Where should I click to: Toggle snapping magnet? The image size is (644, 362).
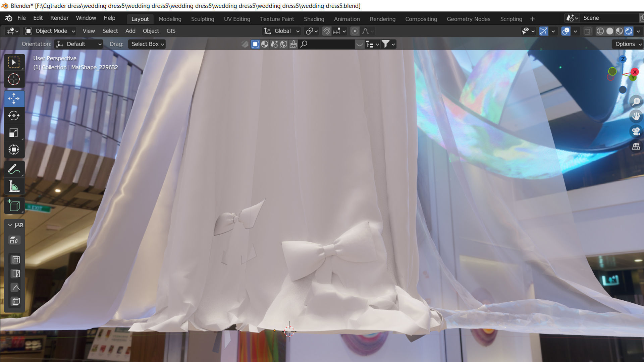point(326,31)
